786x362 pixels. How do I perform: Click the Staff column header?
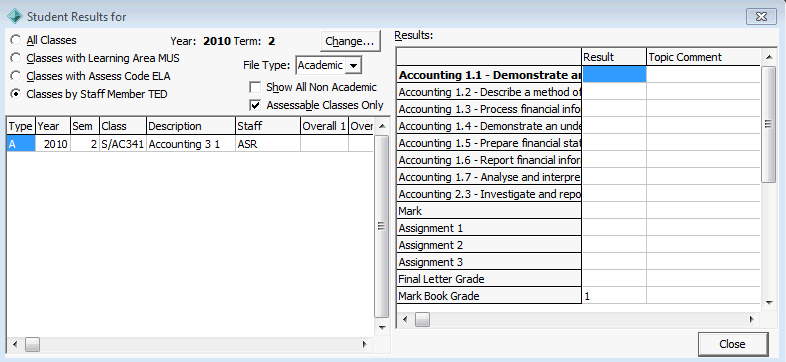pos(268,126)
